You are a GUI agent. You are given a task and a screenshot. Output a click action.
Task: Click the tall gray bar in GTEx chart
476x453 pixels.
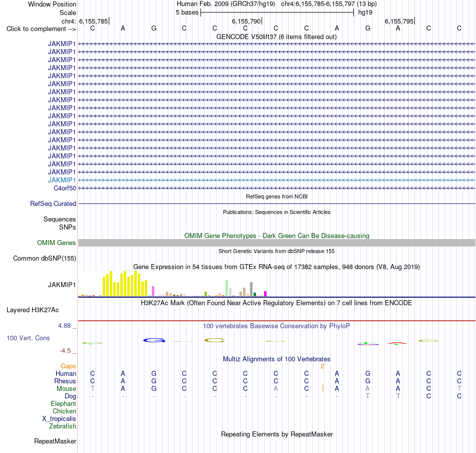[x=252, y=289]
